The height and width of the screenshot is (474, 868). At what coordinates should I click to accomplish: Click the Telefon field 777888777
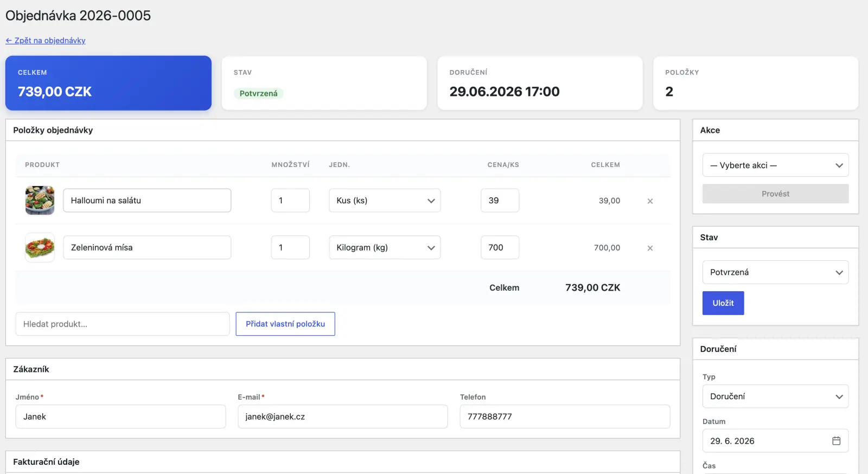click(565, 417)
